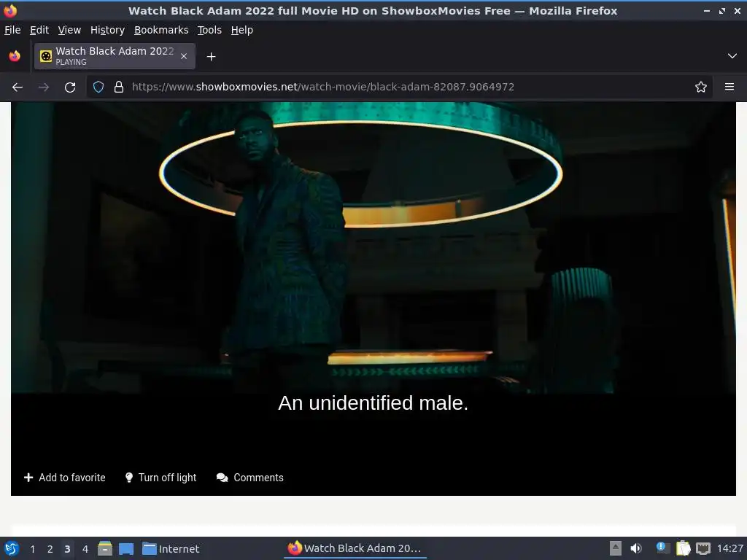Click the video player area
Screen dimensions: 747x560
point(373,281)
